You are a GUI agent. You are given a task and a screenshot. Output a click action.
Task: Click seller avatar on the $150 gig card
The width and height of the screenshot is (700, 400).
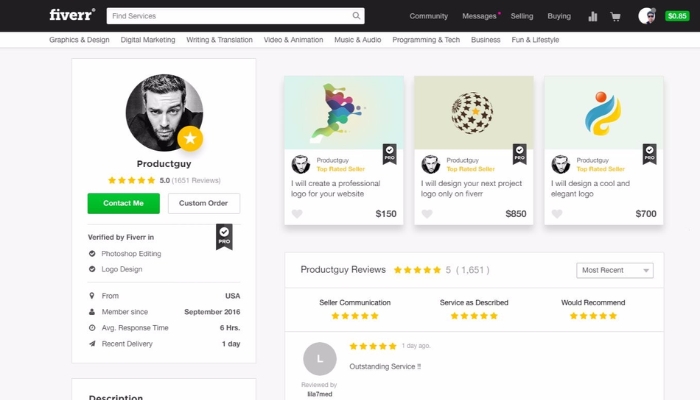pyautogui.click(x=301, y=164)
